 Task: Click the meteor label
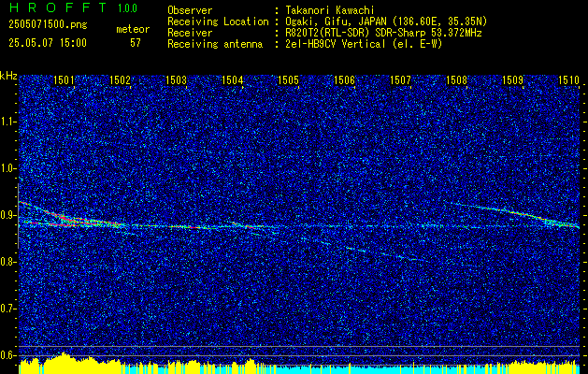(133, 29)
